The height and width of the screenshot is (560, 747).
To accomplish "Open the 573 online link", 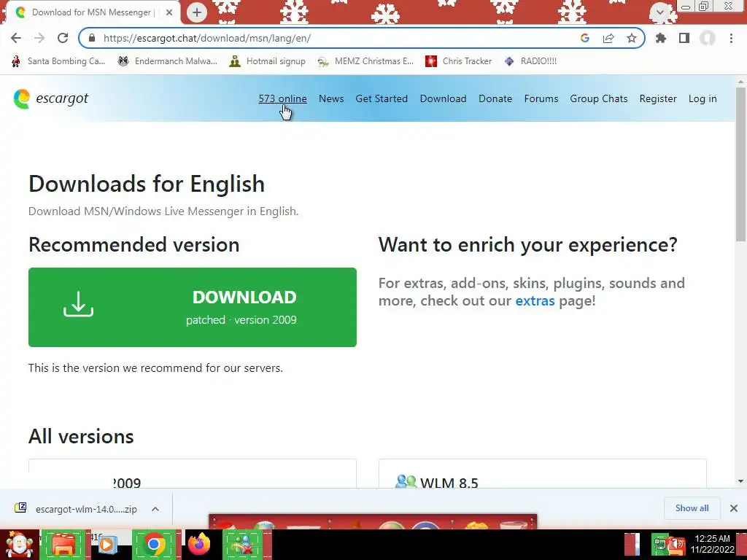I will [282, 98].
